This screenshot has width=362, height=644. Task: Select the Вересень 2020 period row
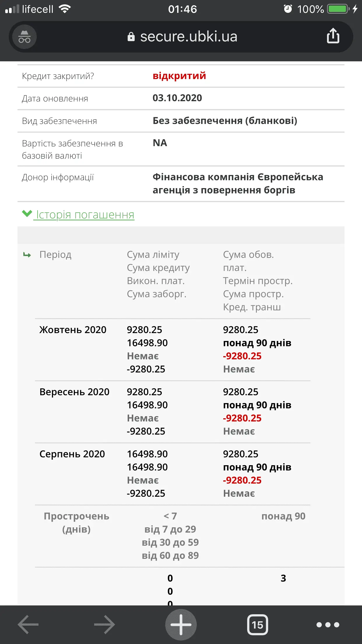pyautogui.click(x=74, y=392)
